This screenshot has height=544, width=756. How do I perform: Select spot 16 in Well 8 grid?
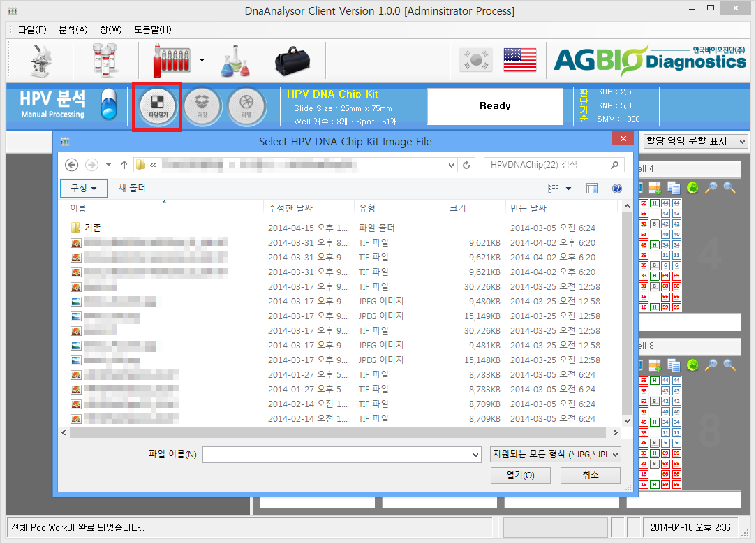643,485
